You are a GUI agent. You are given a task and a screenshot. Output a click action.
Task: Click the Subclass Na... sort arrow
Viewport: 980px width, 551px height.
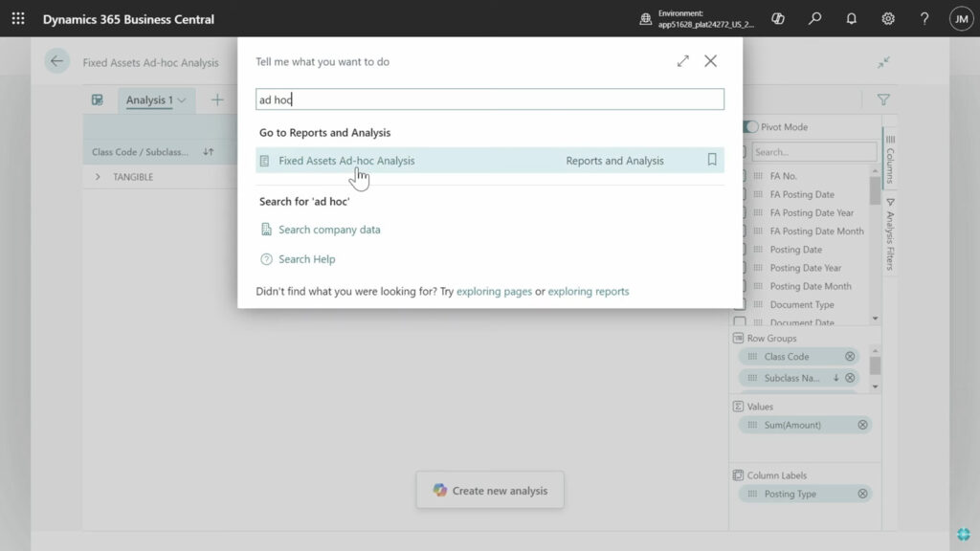[835, 378]
